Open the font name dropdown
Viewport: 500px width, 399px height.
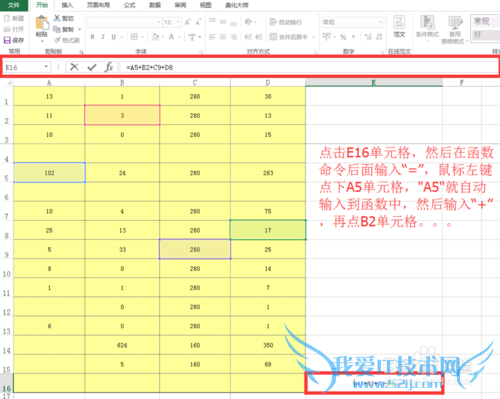(x=159, y=22)
